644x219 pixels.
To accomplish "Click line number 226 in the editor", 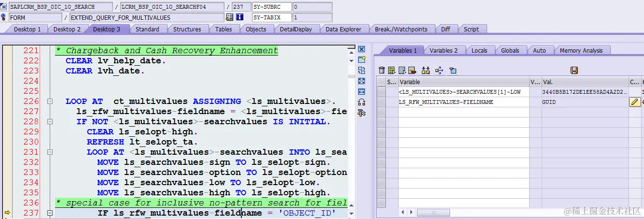I will click(x=30, y=102).
